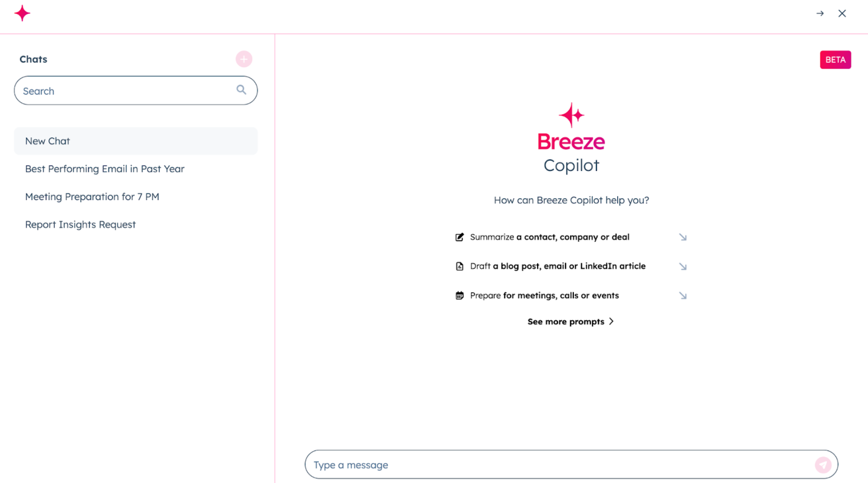Select the New Chat conversation

(136, 141)
